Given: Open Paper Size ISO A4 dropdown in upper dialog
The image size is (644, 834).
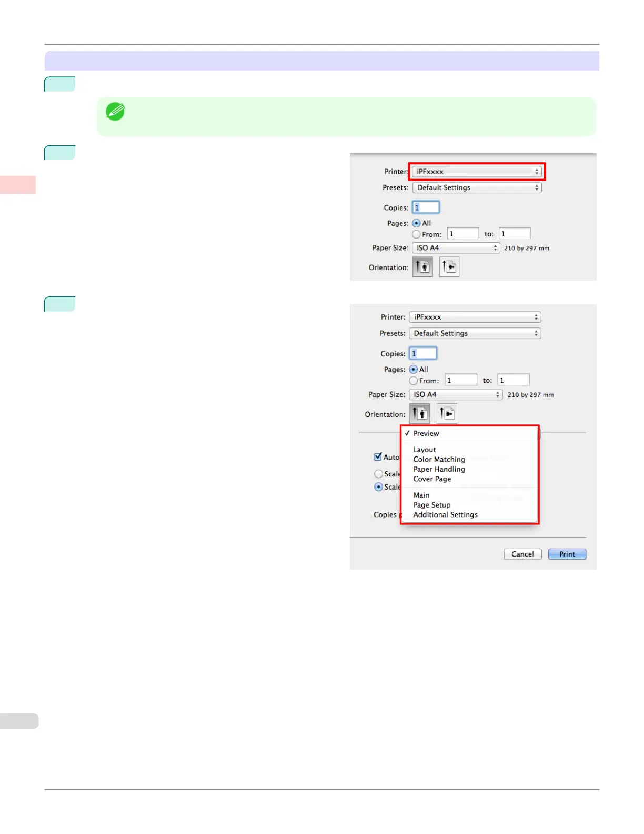Looking at the screenshot, I should click(456, 248).
